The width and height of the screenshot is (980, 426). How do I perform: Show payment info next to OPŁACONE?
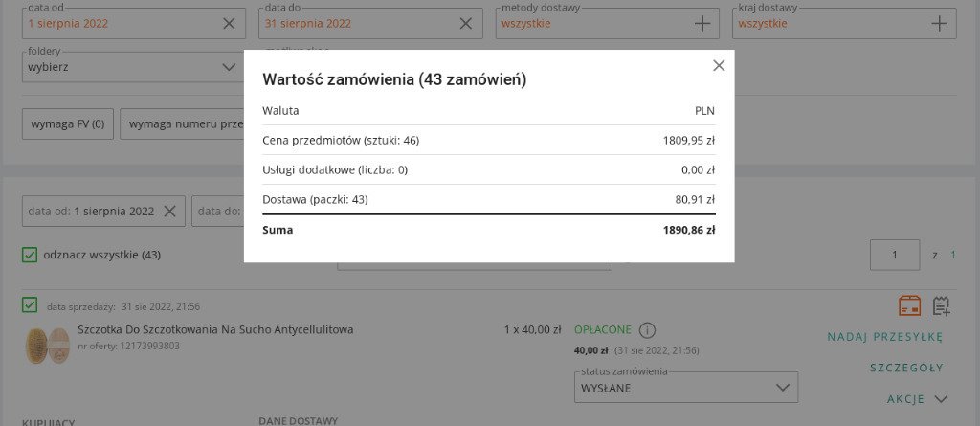point(647,330)
